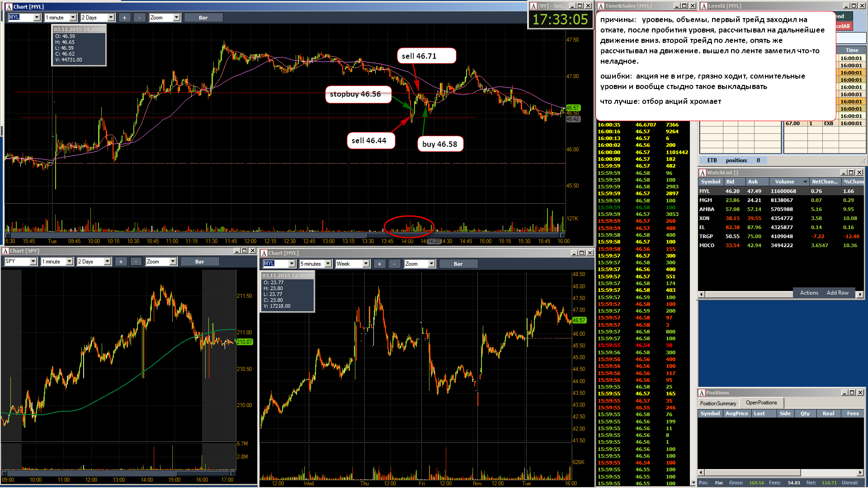Viewport: 868px width, 488px height.
Task: Open the Zoom dropdown on the top MYL chart
Action: (x=165, y=18)
